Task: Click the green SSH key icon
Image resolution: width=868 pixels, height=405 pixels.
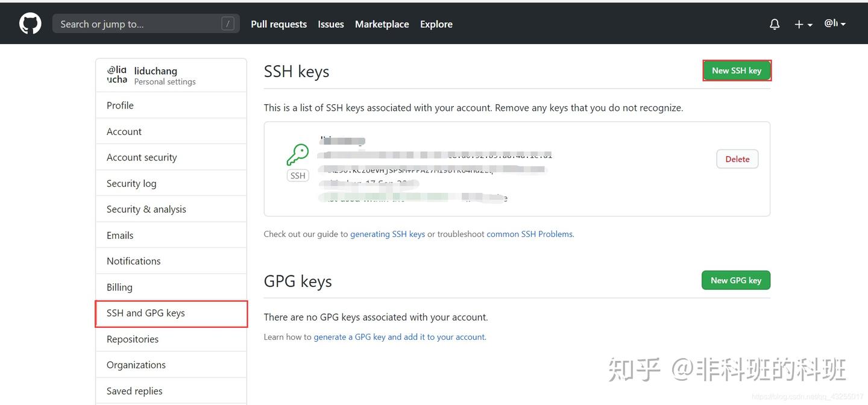Action: tap(297, 155)
